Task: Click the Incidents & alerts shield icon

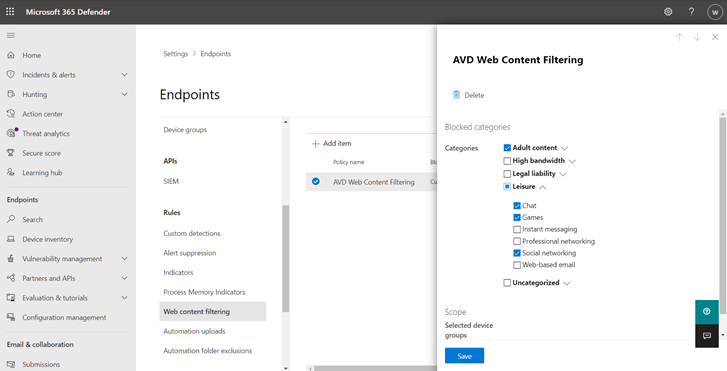Action: pyautogui.click(x=11, y=74)
